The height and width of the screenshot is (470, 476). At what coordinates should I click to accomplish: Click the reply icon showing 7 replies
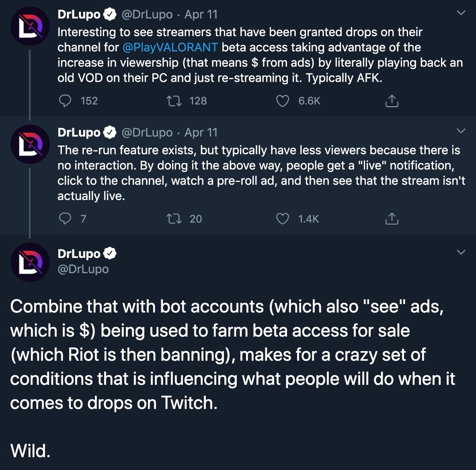[x=66, y=219]
